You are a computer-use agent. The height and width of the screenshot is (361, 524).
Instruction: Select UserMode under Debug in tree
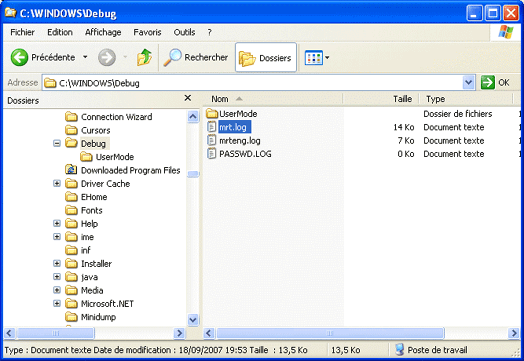click(x=115, y=157)
